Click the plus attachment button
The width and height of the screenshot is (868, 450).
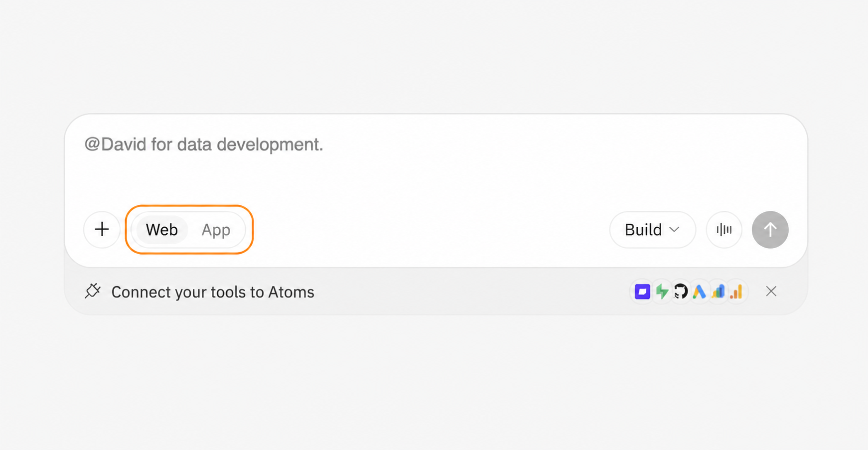102,229
